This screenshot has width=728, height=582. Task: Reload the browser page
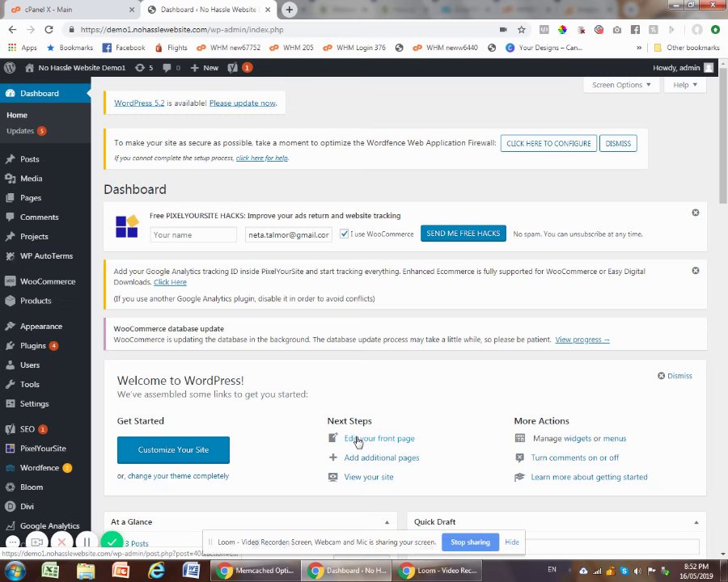[49, 30]
